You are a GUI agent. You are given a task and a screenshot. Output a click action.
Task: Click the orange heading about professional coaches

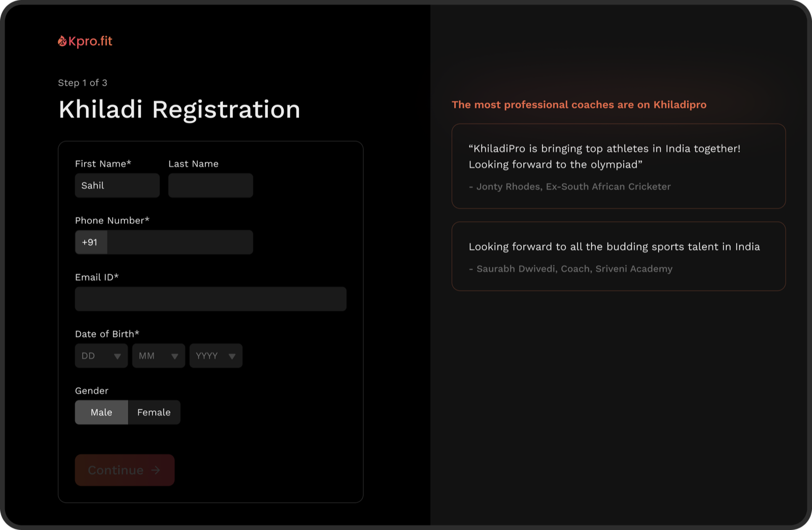tap(579, 104)
